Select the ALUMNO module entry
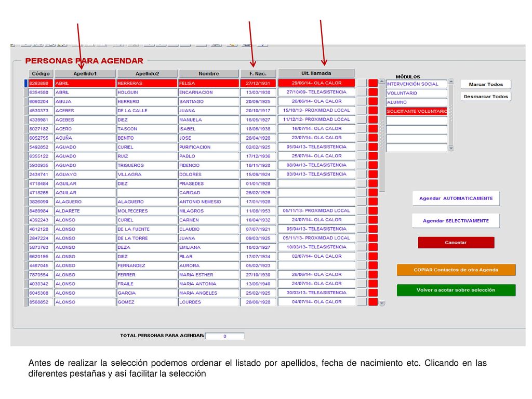The height and width of the screenshot is (399, 532). pyautogui.click(x=417, y=102)
